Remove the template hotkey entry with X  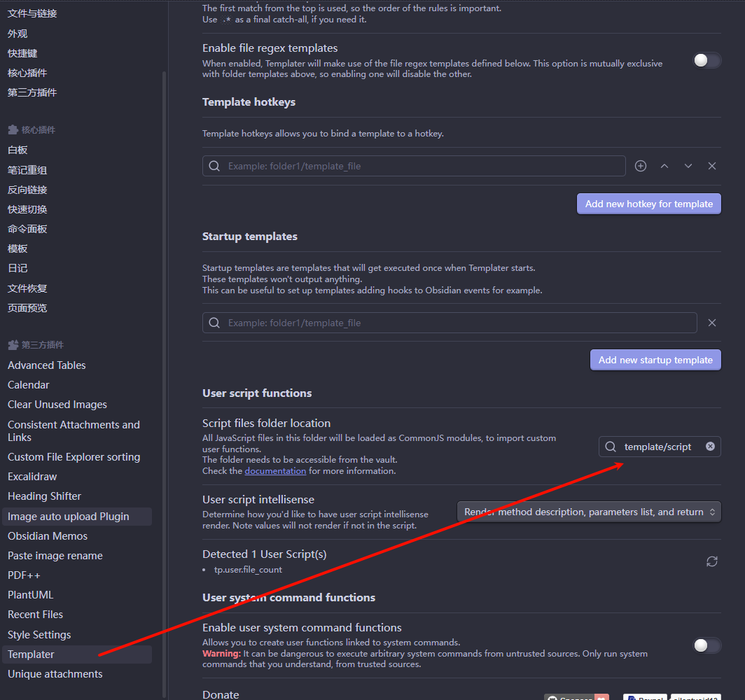(x=712, y=166)
